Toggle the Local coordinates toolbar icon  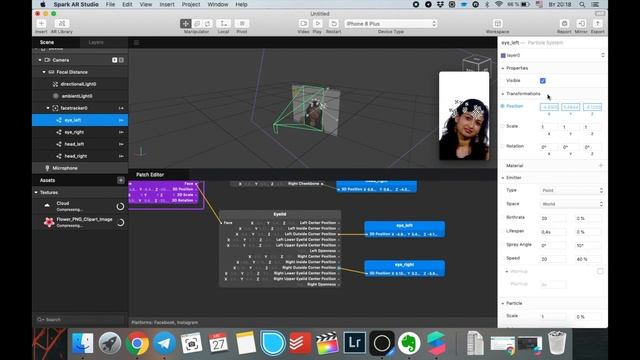pyautogui.click(x=223, y=24)
